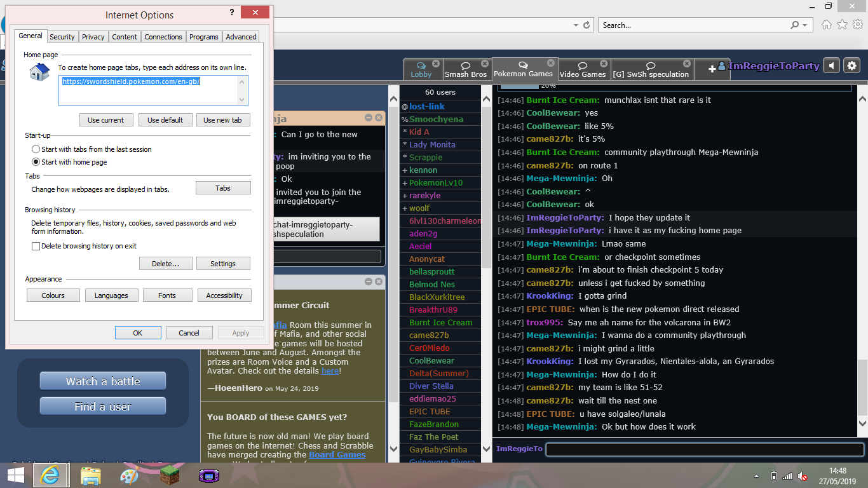Close the Lobby room tab
Image resolution: width=868 pixels, height=488 pixels.
click(x=436, y=64)
